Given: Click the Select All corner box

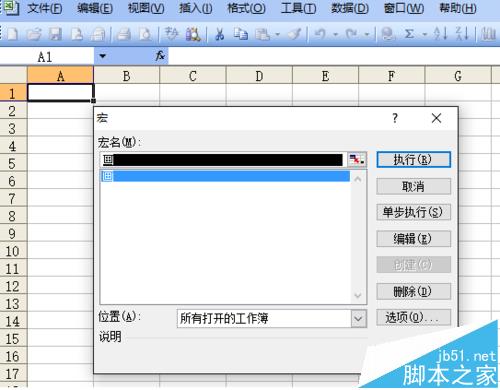Looking at the screenshot, I should (13, 75).
